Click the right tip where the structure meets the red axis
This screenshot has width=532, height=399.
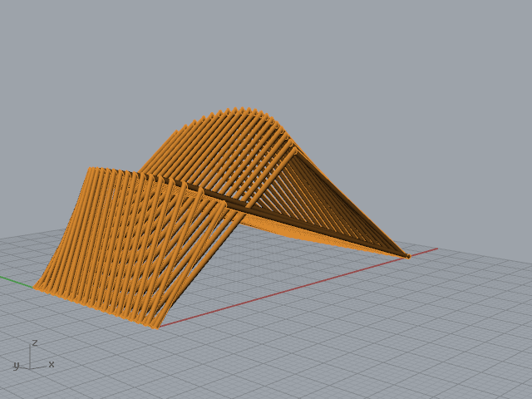[407, 256]
